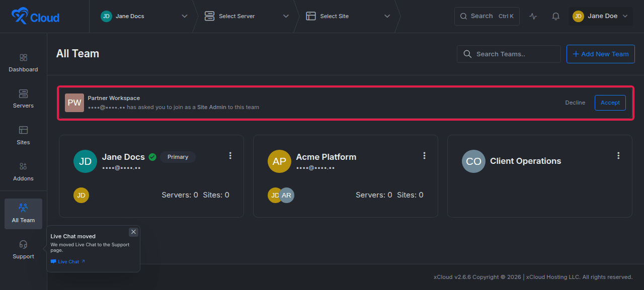
Task: Go to Servers in the sidebar
Action: (23, 99)
